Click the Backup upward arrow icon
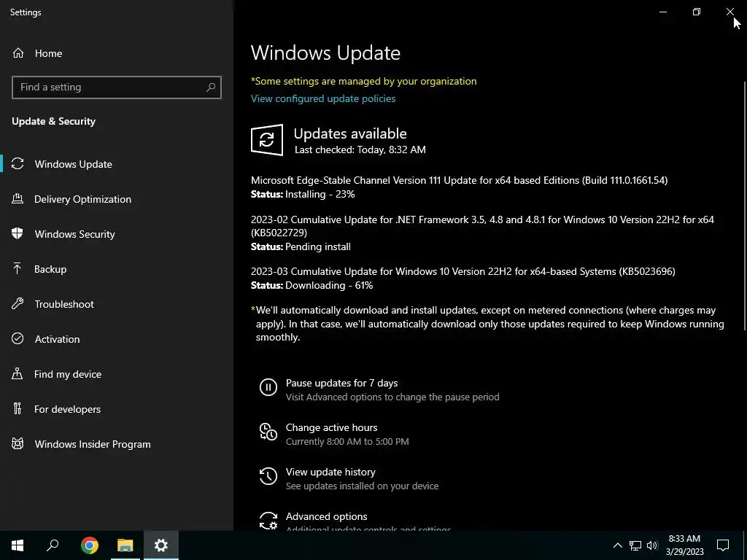The height and width of the screenshot is (560, 747). click(x=18, y=269)
